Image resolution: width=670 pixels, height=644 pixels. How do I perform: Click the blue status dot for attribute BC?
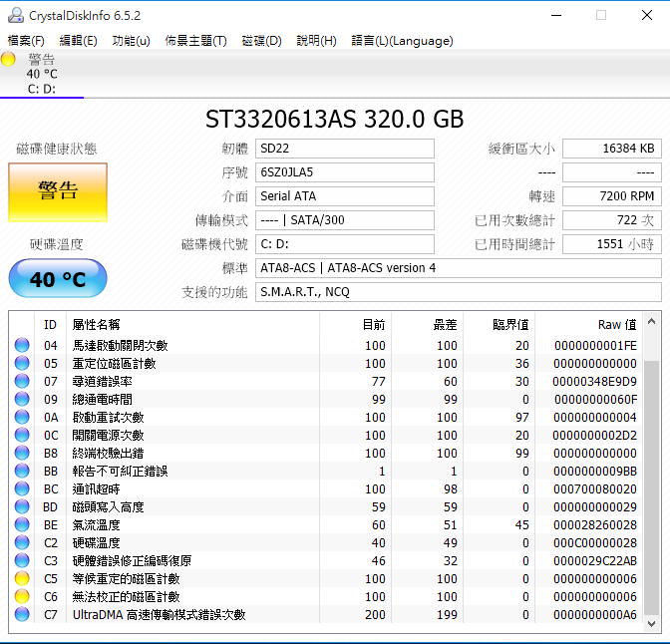pyautogui.click(x=22, y=488)
